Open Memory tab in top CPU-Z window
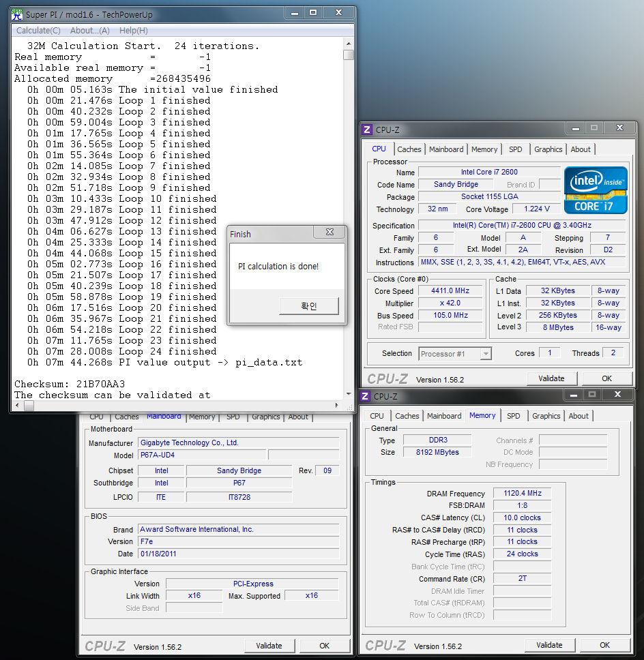Viewport: 644px width, 660px height. pos(484,149)
